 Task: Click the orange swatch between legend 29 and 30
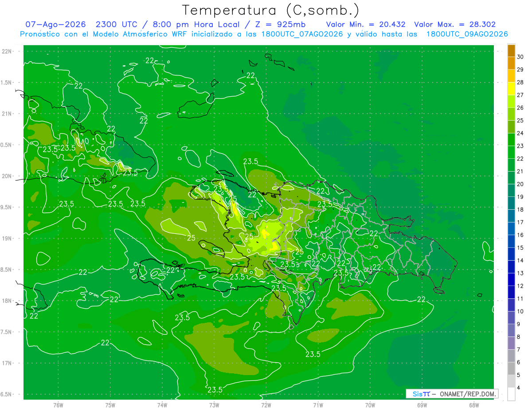tap(511, 63)
